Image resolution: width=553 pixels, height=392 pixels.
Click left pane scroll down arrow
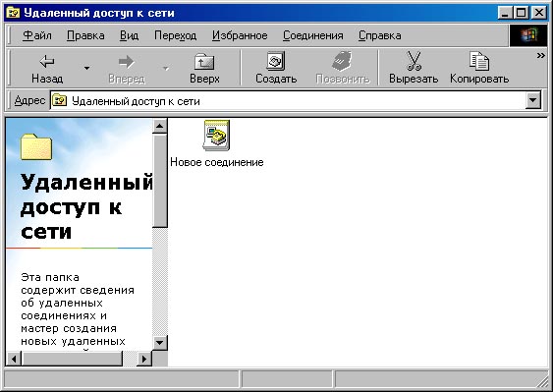(x=159, y=342)
